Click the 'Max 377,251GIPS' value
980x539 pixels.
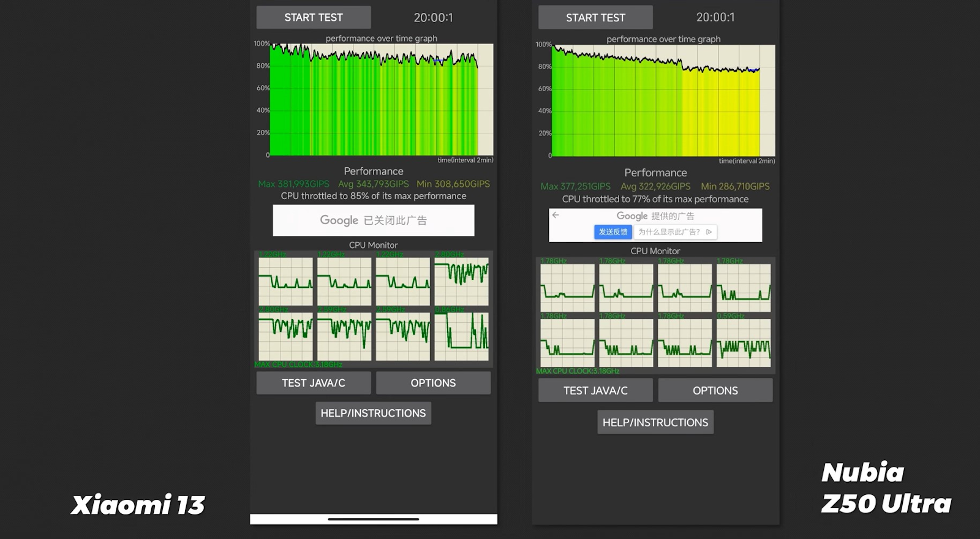tap(576, 186)
